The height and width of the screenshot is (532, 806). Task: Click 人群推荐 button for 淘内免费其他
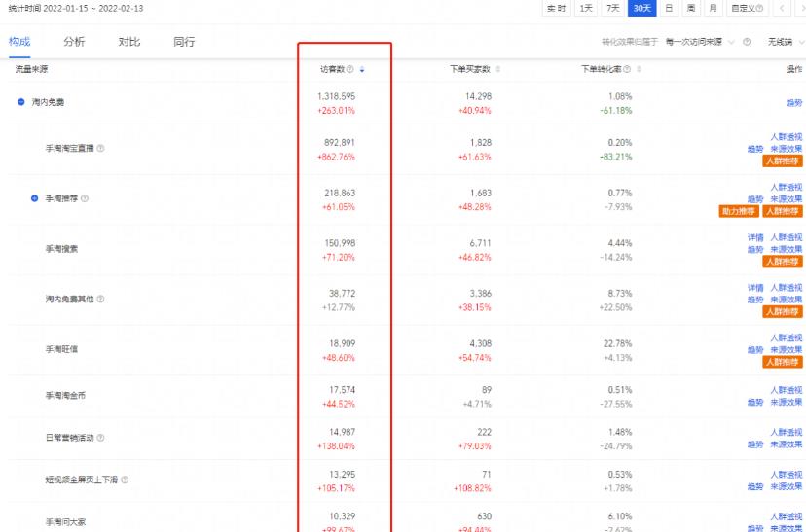[x=783, y=312]
